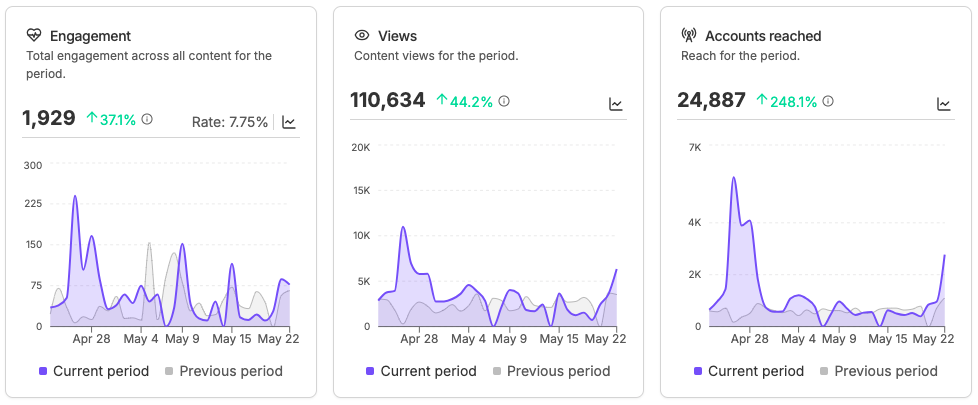Toggle Current period legend in Views chart
The height and width of the screenshot is (405, 978).
click(422, 371)
